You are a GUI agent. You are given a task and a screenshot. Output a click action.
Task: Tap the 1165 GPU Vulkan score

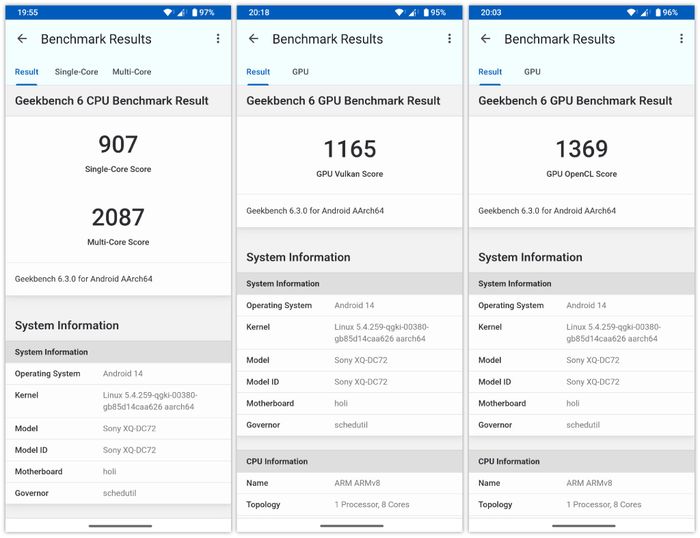[350, 149]
